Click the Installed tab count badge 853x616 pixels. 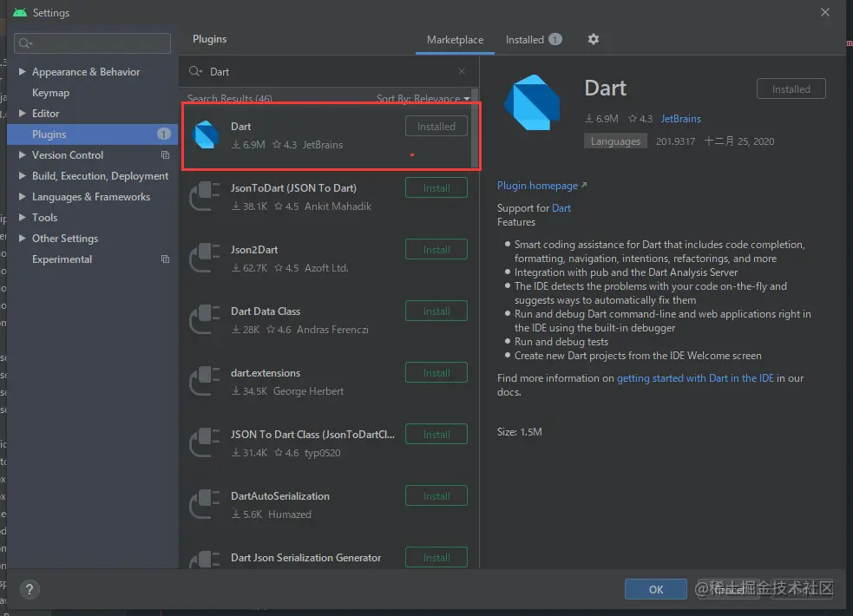[x=554, y=39]
